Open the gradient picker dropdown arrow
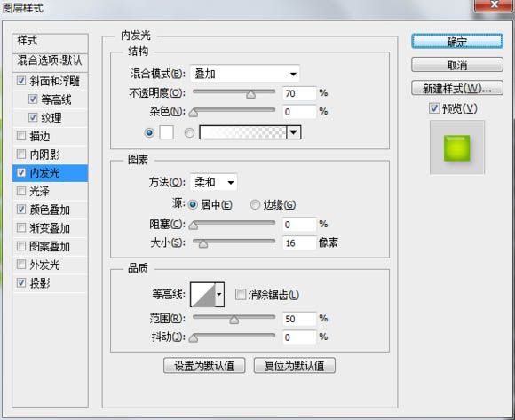515x420 pixels. coord(294,132)
